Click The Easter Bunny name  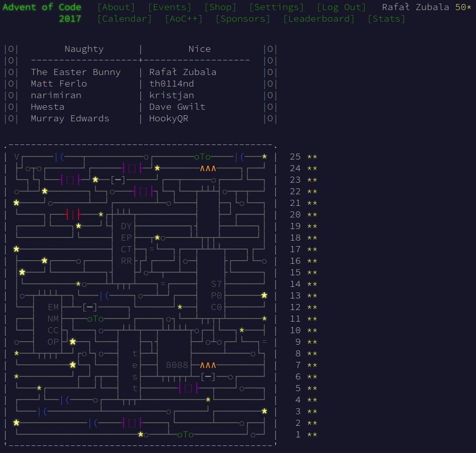click(75, 72)
